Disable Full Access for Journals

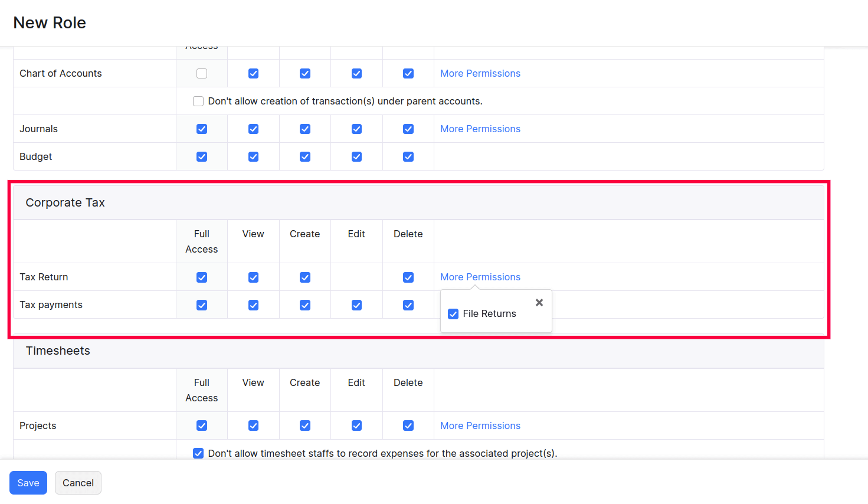coord(201,129)
